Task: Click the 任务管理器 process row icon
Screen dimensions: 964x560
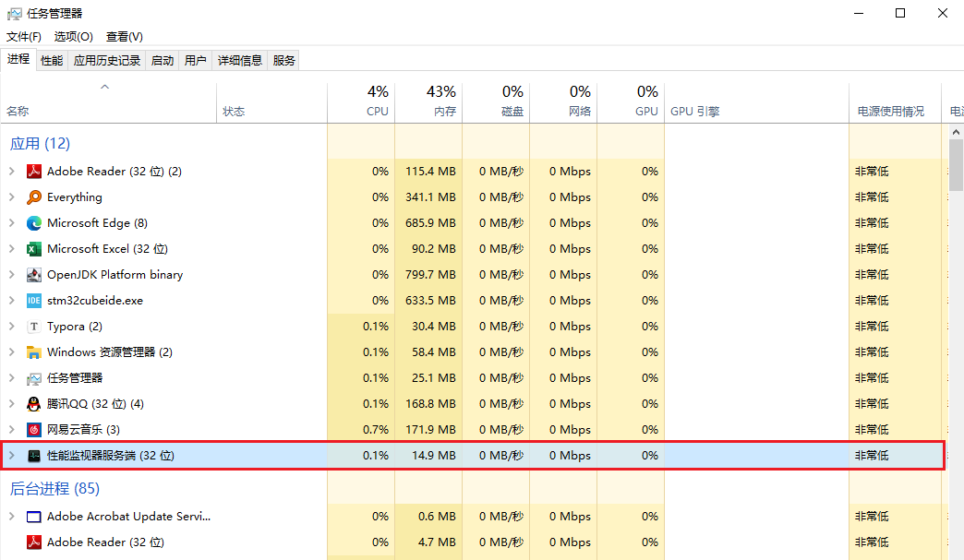Action: (x=34, y=378)
